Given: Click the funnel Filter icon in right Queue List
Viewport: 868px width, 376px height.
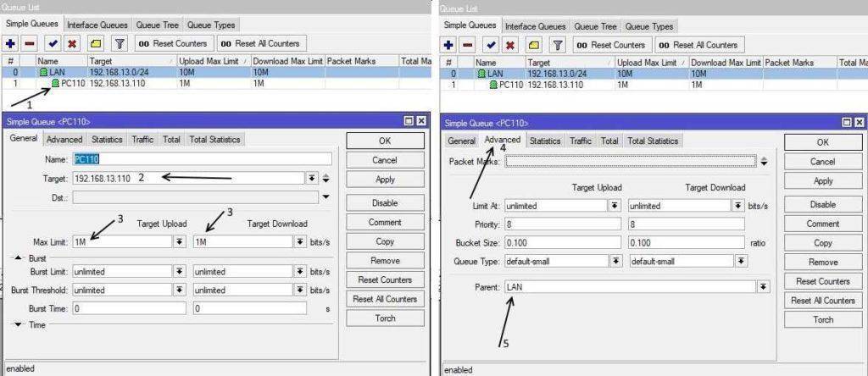Looking at the screenshot, I should [x=558, y=45].
